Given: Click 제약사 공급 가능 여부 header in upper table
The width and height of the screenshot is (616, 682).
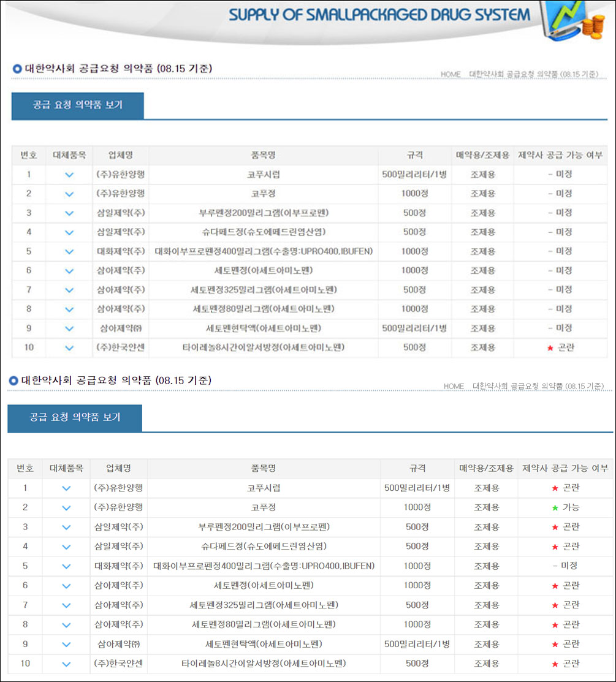Looking at the screenshot, I should coord(560,155).
